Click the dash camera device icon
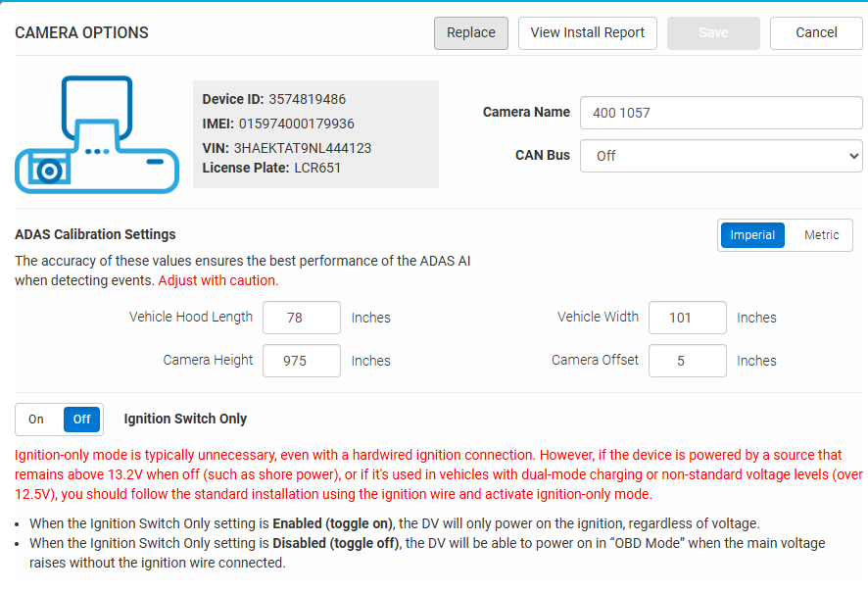The width and height of the screenshot is (868, 593). pyautogui.click(x=97, y=135)
